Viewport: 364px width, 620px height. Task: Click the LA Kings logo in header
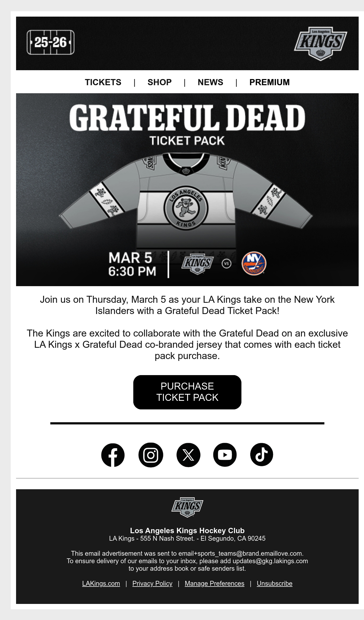320,44
